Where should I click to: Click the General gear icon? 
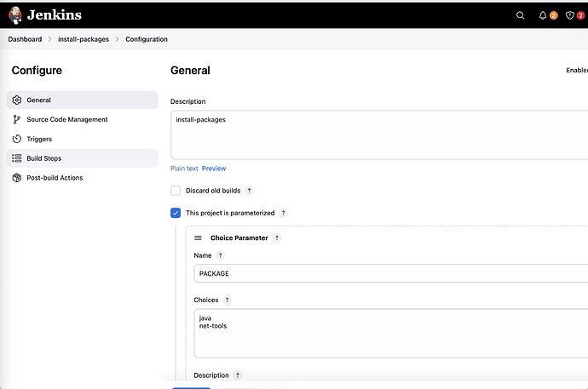[17, 100]
